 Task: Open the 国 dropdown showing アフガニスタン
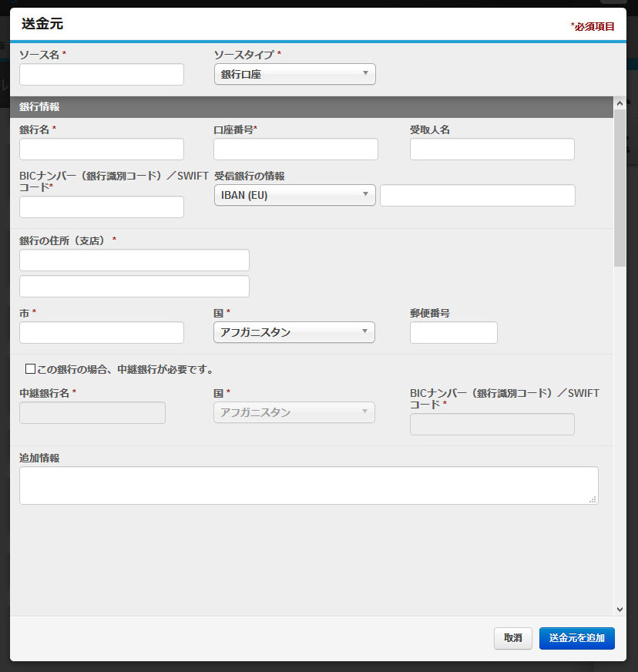tap(294, 332)
